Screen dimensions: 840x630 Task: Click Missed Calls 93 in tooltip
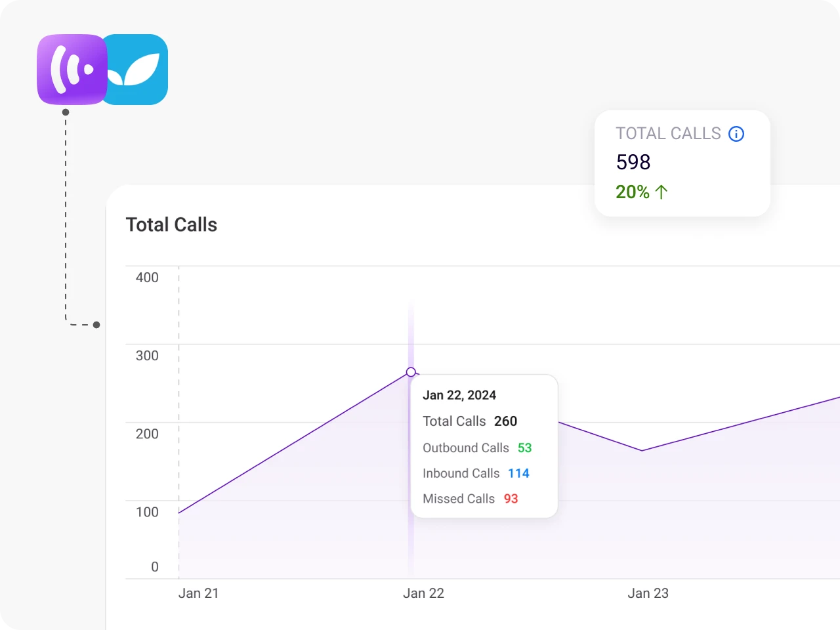[x=471, y=499]
